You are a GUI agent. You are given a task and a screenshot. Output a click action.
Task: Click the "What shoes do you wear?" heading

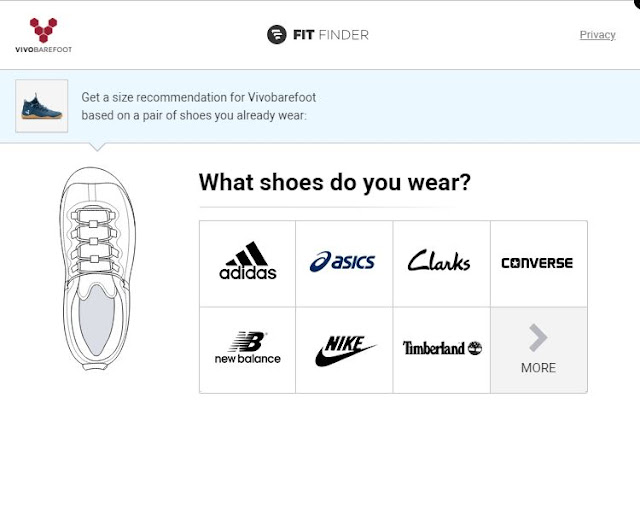pyautogui.click(x=335, y=183)
